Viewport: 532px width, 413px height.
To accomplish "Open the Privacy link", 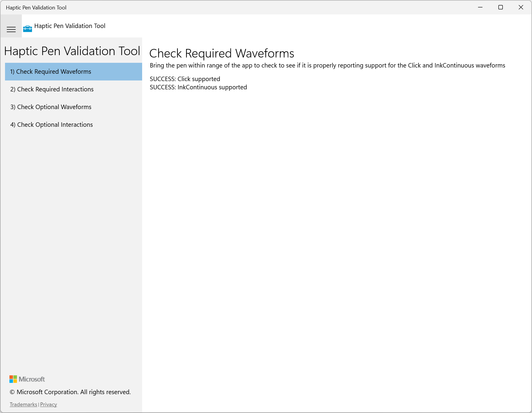I will 48,404.
